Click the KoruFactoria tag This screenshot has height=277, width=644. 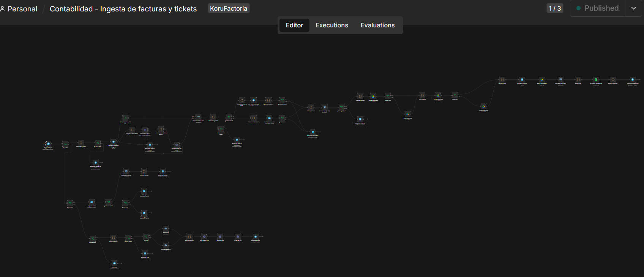(x=229, y=8)
